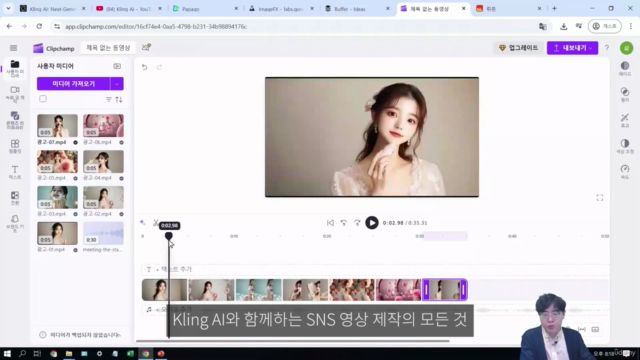Viewport: 640px width, 360px height.
Task: Open the Content library sidebar panel
Action: pos(15,120)
